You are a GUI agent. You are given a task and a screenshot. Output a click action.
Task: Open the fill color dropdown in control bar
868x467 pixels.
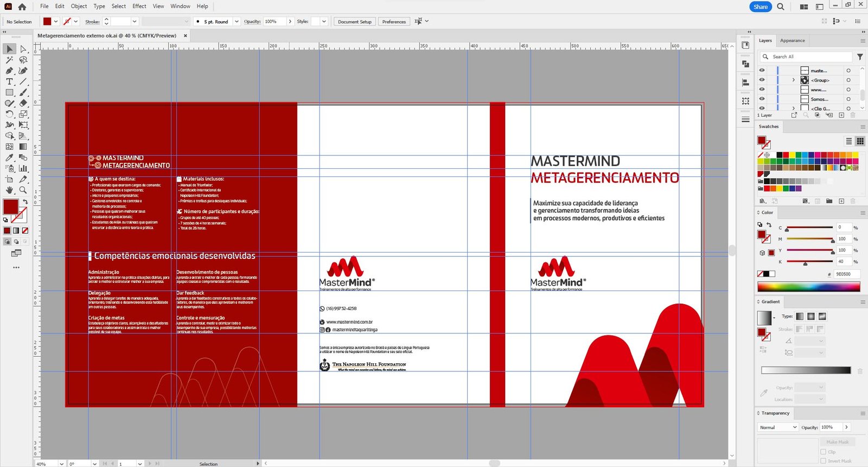pyautogui.click(x=56, y=22)
